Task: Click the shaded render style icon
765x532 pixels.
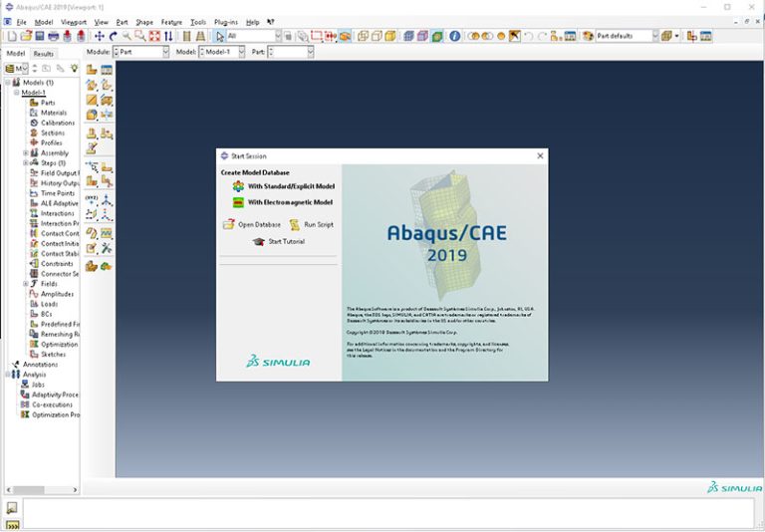Action: pyautogui.click(x=390, y=36)
